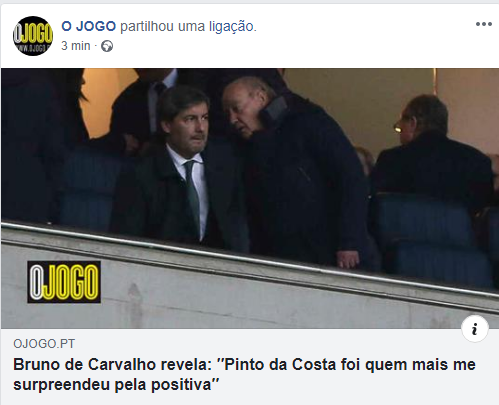The image size is (499, 405).
Task: Click the O JOGO round profile avatar
Action: click(x=33, y=36)
